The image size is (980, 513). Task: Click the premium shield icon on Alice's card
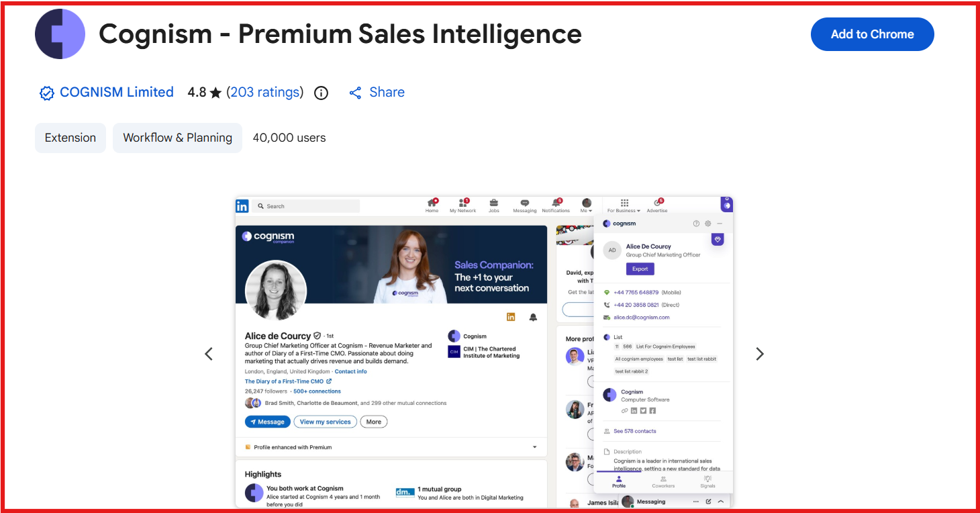coord(718,239)
